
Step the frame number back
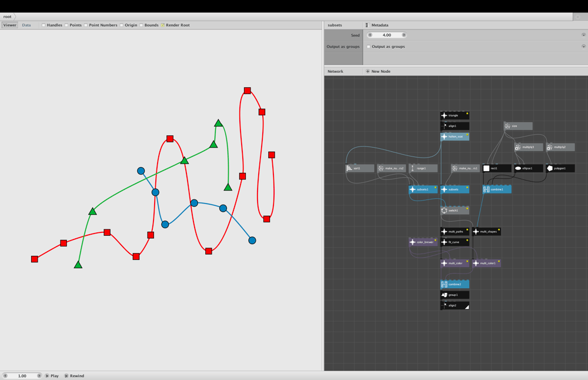pos(5,375)
